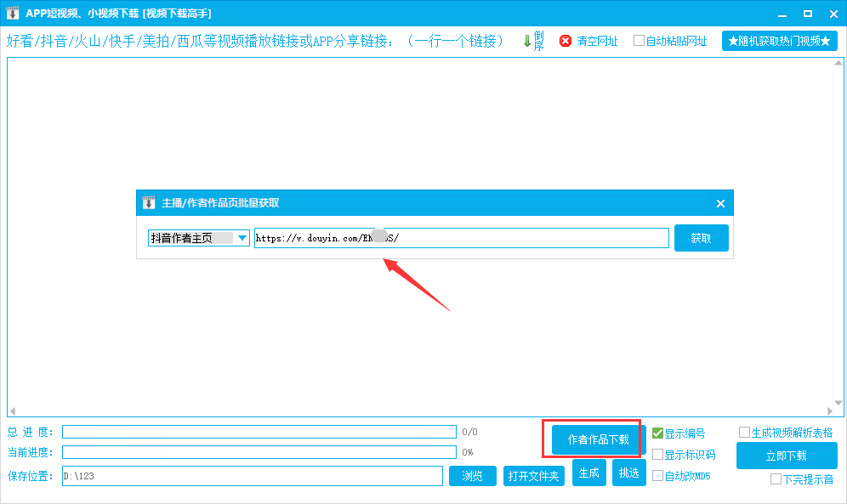
Task: Click the 保存位置 path field
Action: click(x=253, y=476)
